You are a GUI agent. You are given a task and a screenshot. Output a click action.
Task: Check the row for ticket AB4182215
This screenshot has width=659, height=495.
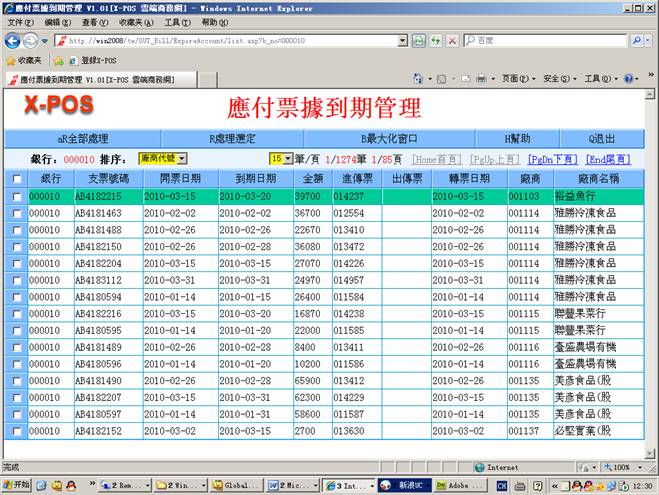coord(15,197)
